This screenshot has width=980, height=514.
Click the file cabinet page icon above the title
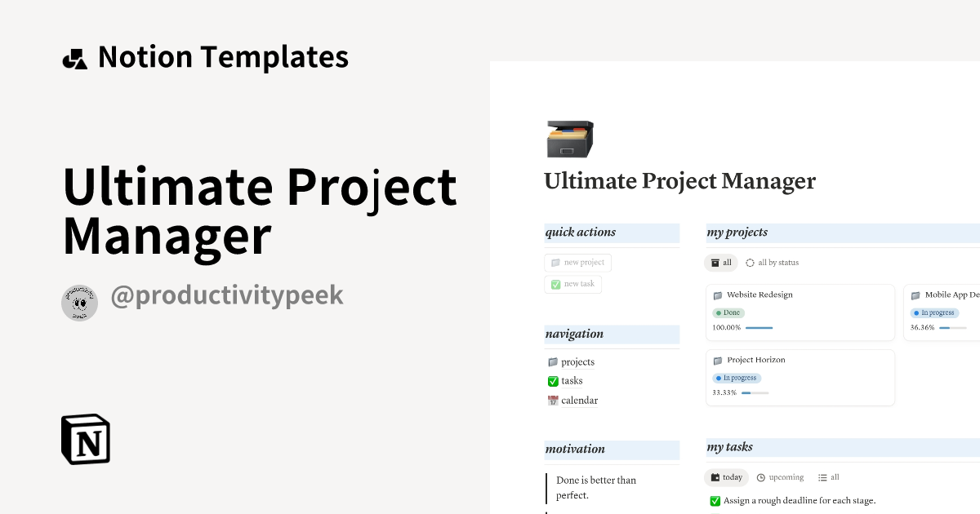569,139
